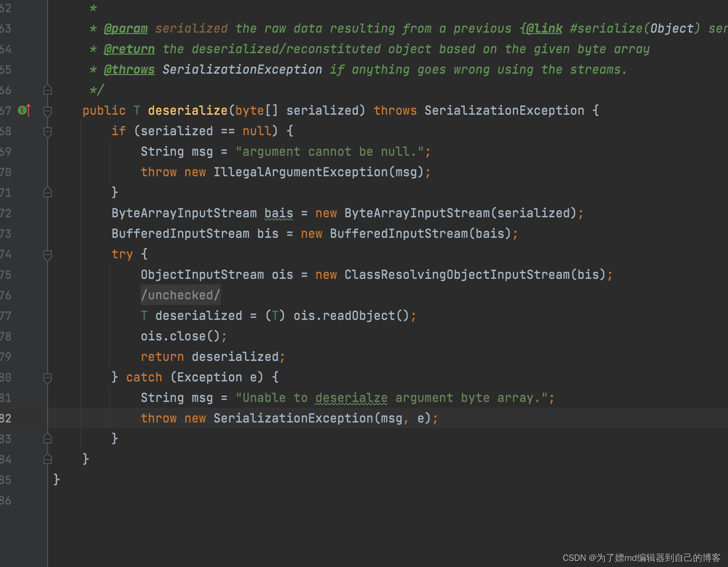Click the fold end marker at line 71
The image size is (728, 567).
(48, 192)
